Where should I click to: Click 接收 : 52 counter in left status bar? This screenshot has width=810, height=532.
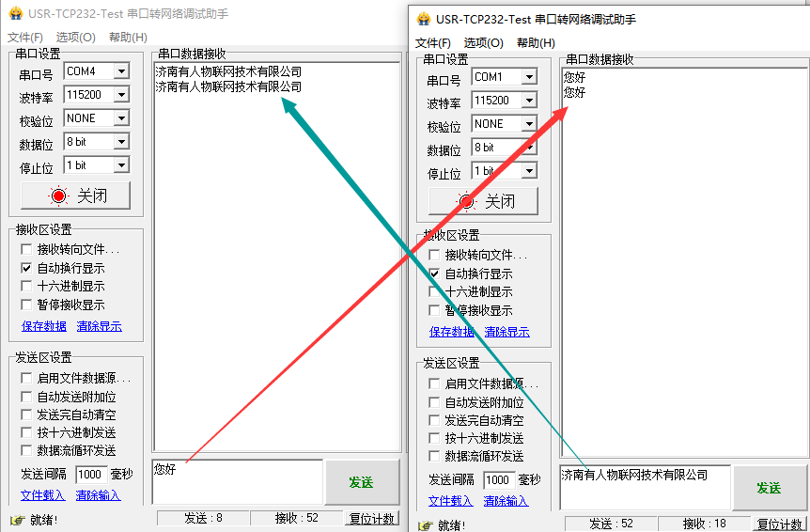point(297,518)
